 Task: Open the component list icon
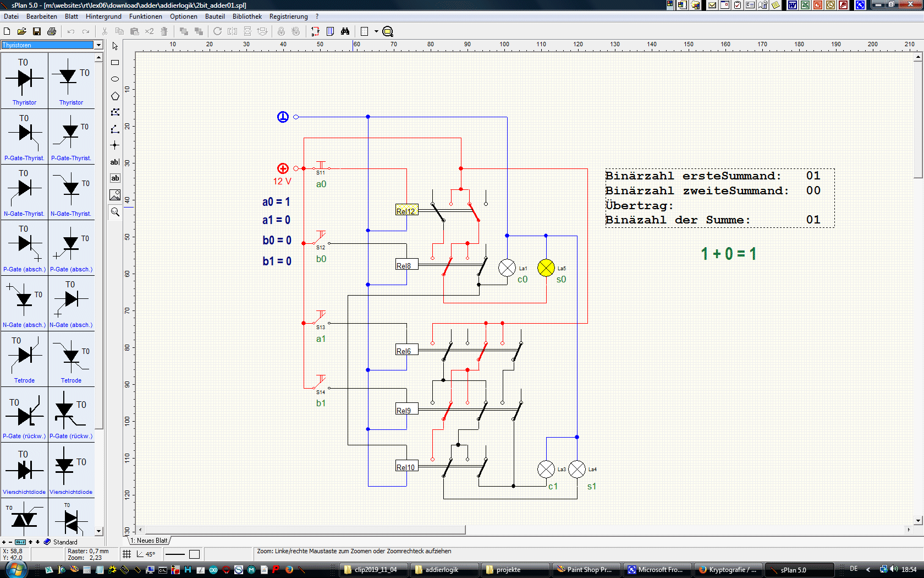coord(330,31)
